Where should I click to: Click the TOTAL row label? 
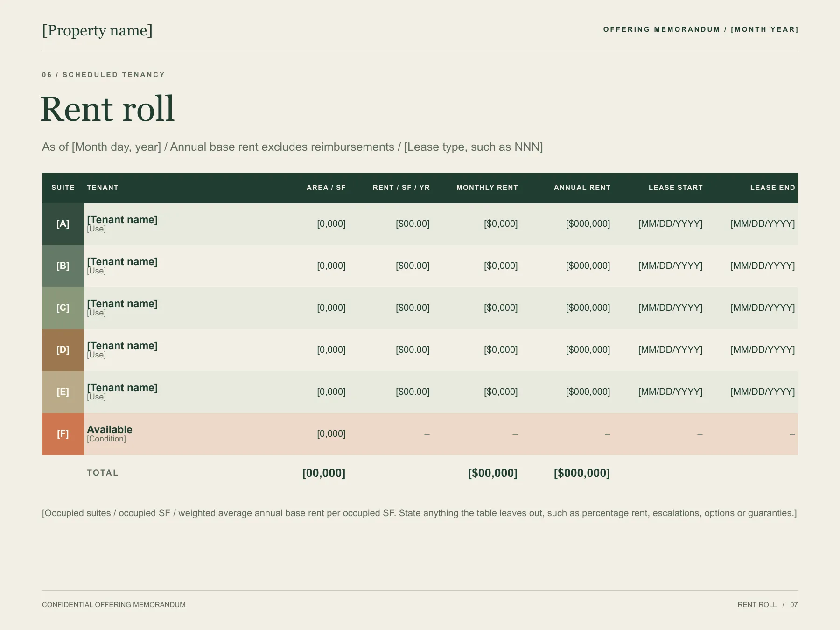[103, 473]
